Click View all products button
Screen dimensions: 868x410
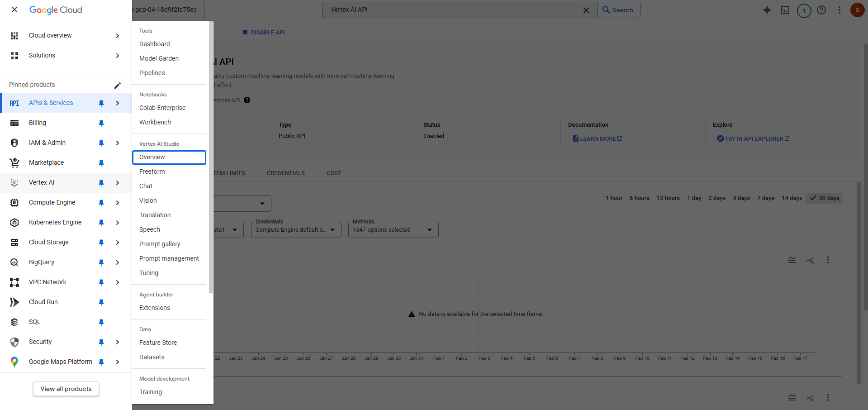pyautogui.click(x=66, y=389)
